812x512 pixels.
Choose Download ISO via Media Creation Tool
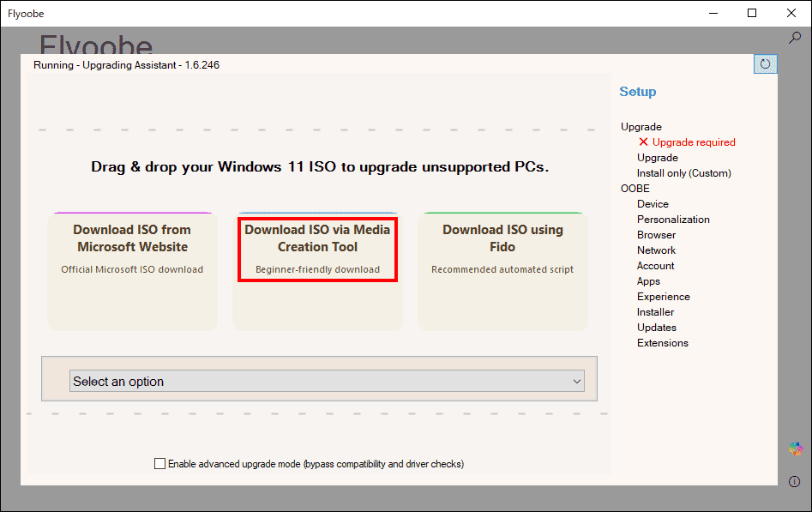pyautogui.click(x=317, y=271)
